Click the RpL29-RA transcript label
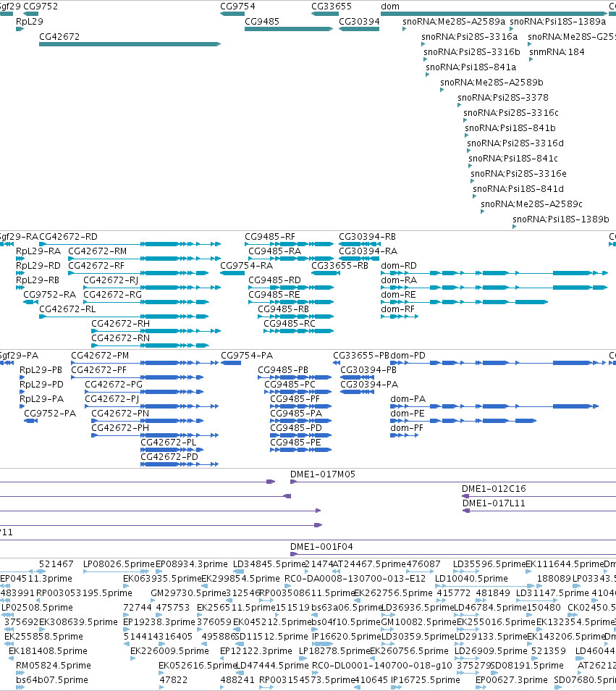Image resolution: width=616 pixels, height=691 pixels. (x=38, y=251)
